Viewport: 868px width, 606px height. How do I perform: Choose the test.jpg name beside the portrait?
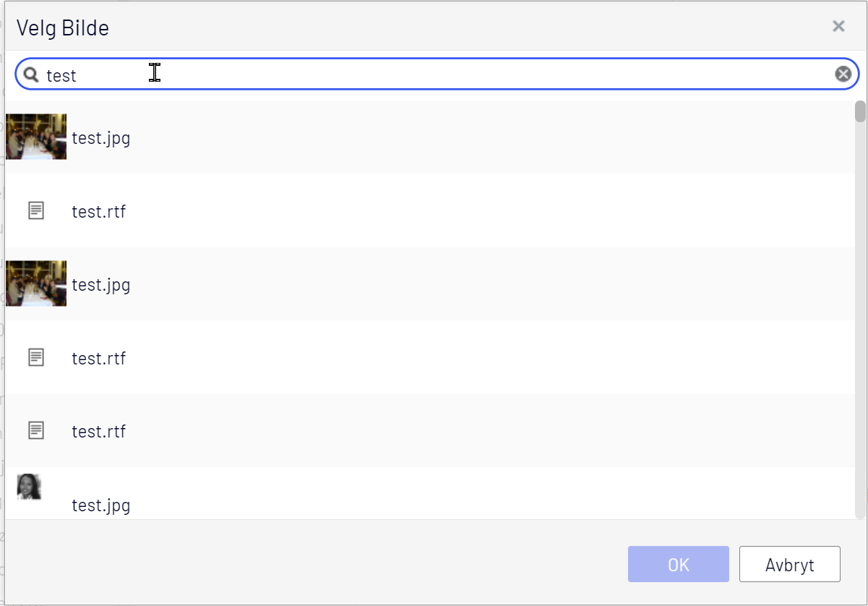101,505
